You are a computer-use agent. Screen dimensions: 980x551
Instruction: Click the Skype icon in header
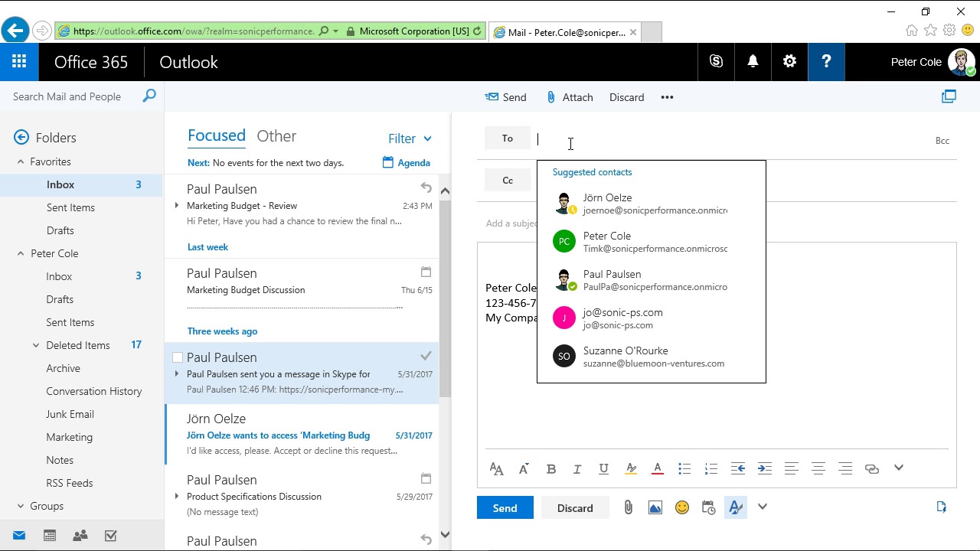pos(716,62)
